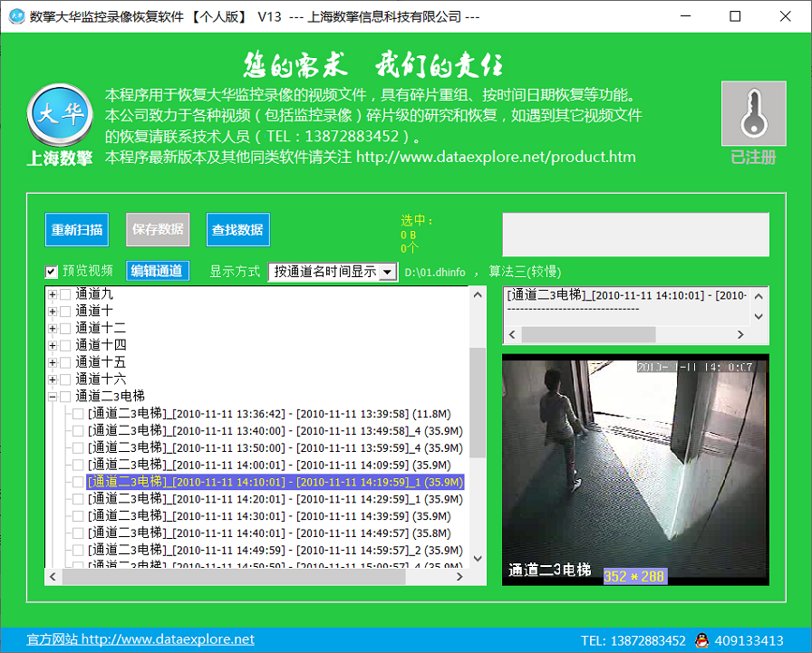Click the info box horizontal scrollbar thumb
This screenshot has height=653, width=812.
coord(589,335)
